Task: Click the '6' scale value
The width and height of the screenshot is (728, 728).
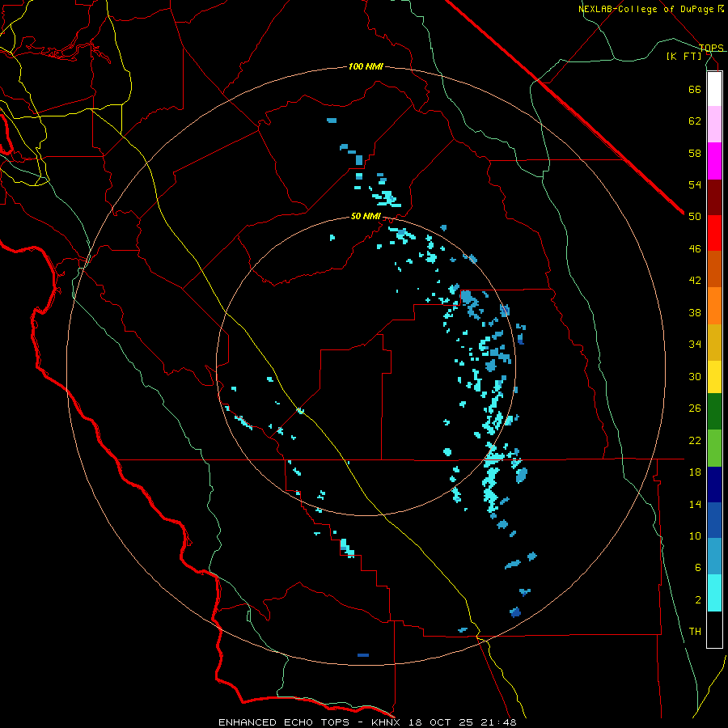Action: [x=697, y=568]
